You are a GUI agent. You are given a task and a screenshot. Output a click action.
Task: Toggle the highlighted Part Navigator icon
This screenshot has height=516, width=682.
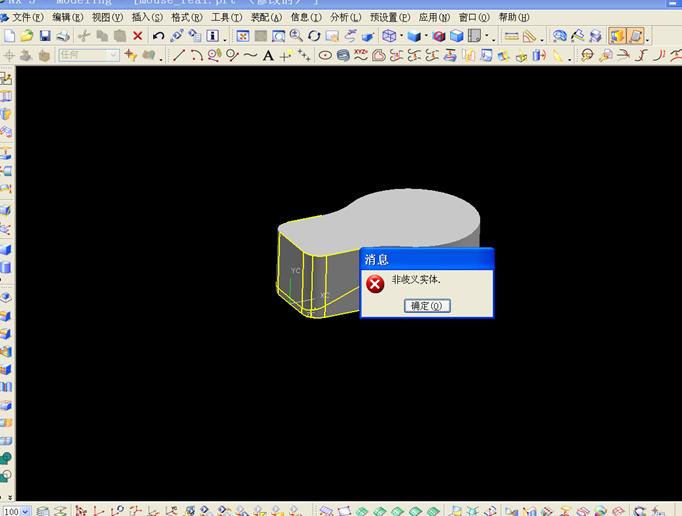pos(617,36)
